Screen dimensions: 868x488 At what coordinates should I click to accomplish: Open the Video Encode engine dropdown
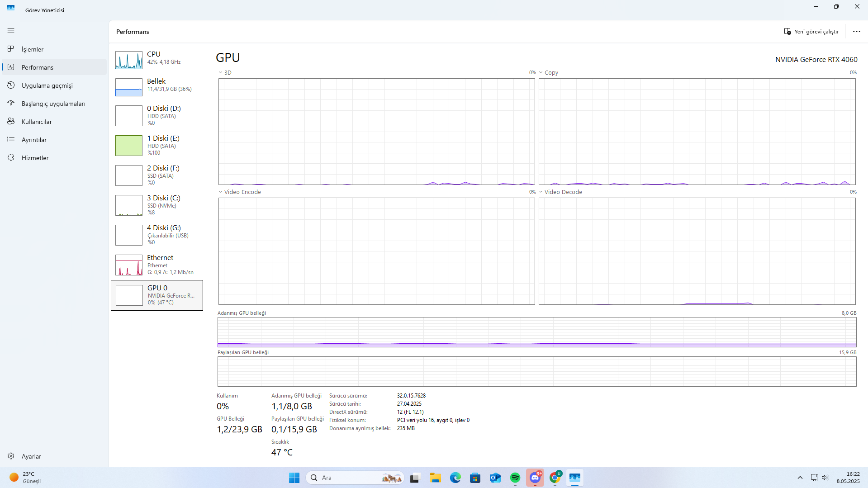240,192
